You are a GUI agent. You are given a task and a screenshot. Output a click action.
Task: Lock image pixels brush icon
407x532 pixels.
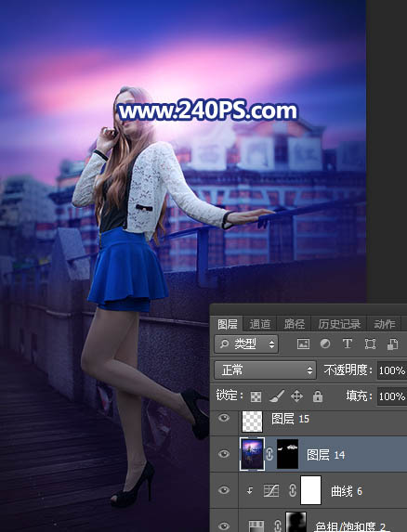coord(277,396)
